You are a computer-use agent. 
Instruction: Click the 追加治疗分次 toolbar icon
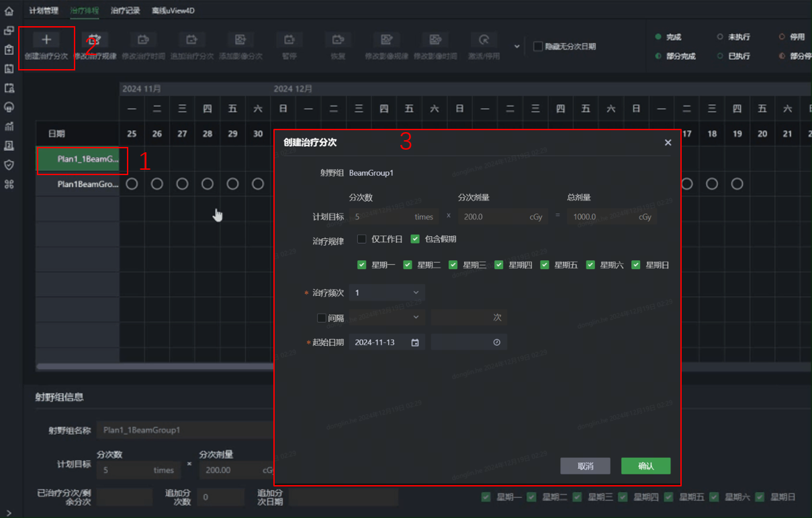191,40
